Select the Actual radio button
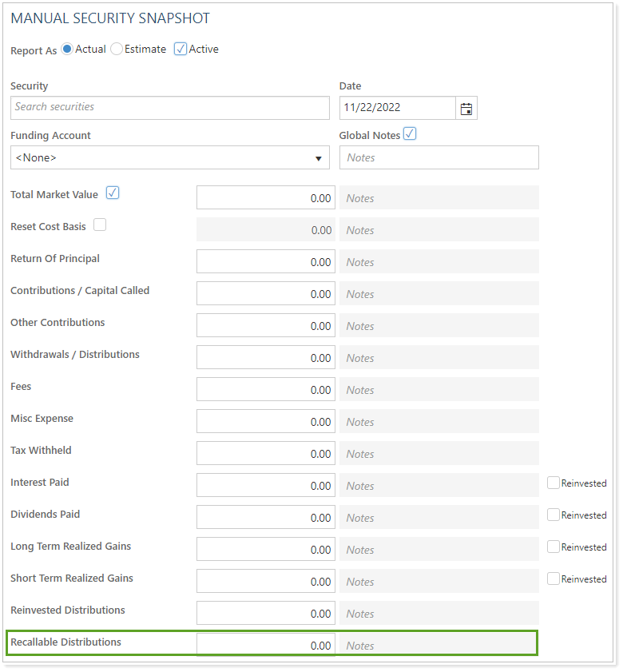The height and width of the screenshot is (672, 623). (67, 50)
